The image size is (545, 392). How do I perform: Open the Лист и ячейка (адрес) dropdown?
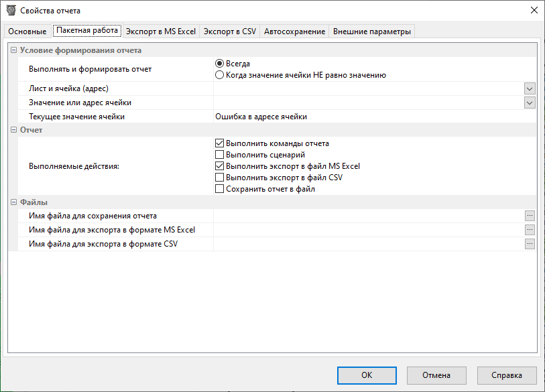(x=530, y=88)
